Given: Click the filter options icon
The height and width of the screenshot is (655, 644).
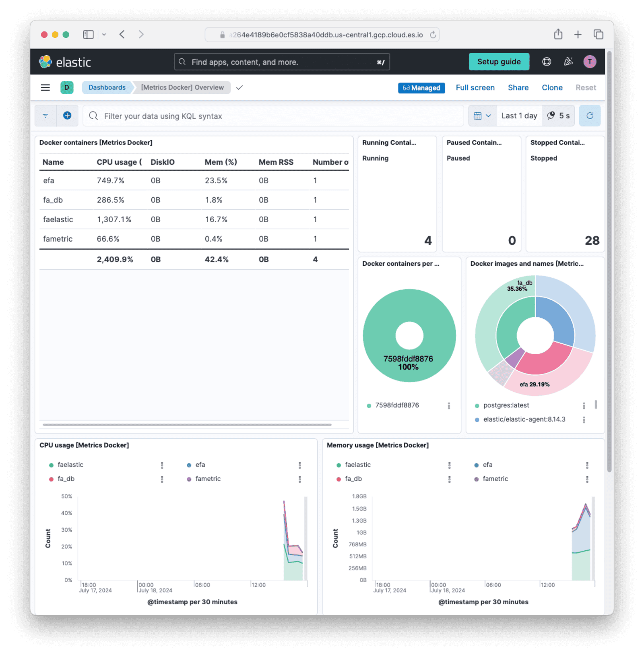Looking at the screenshot, I should [x=45, y=116].
